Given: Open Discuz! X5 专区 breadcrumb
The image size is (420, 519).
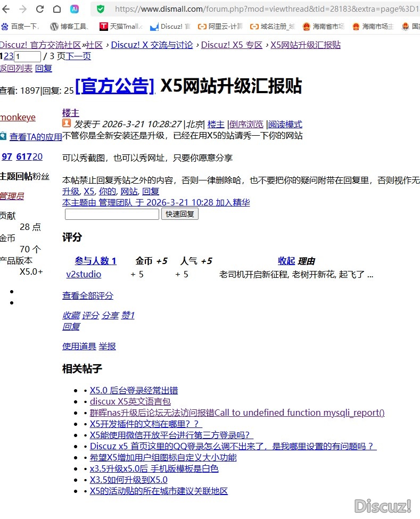Looking at the screenshot, I should tap(232, 45).
